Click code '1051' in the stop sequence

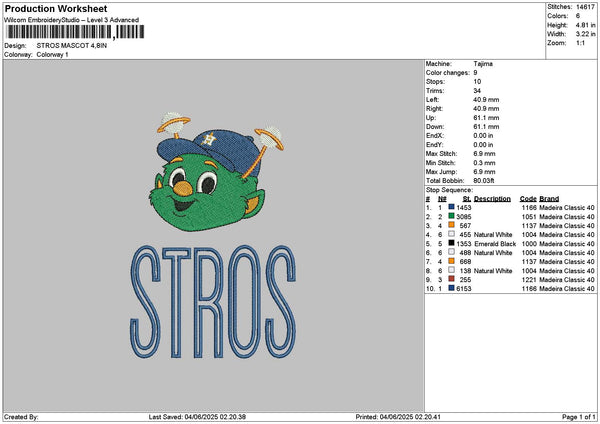[529, 217]
